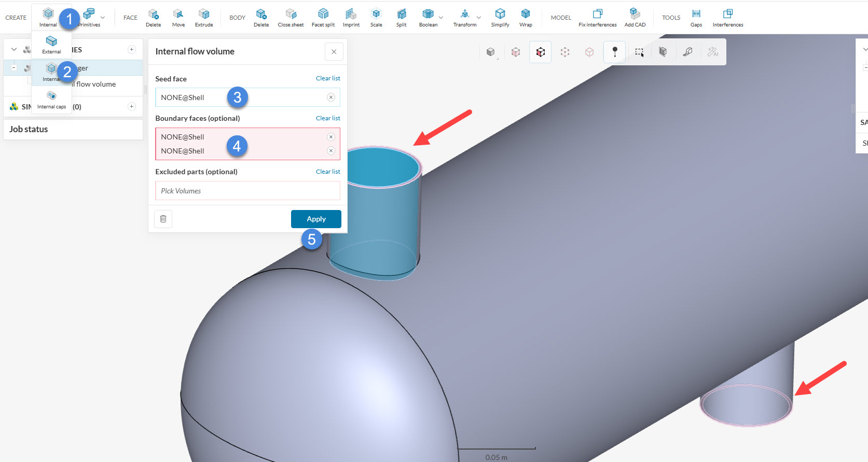The height and width of the screenshot is (462, 868).
Task: Click the Fix interferences icon
Action: pyautogui.click(x=597, y=17)
